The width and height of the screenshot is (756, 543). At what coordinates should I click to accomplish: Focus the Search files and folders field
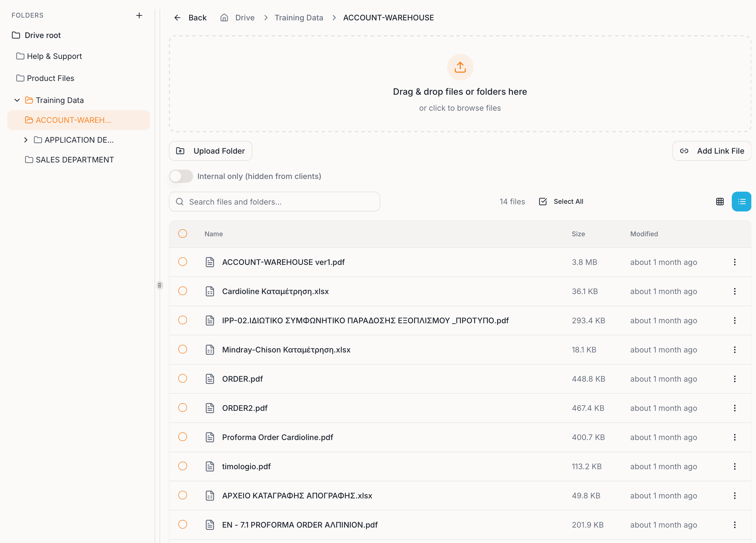(x=274, y=202)
